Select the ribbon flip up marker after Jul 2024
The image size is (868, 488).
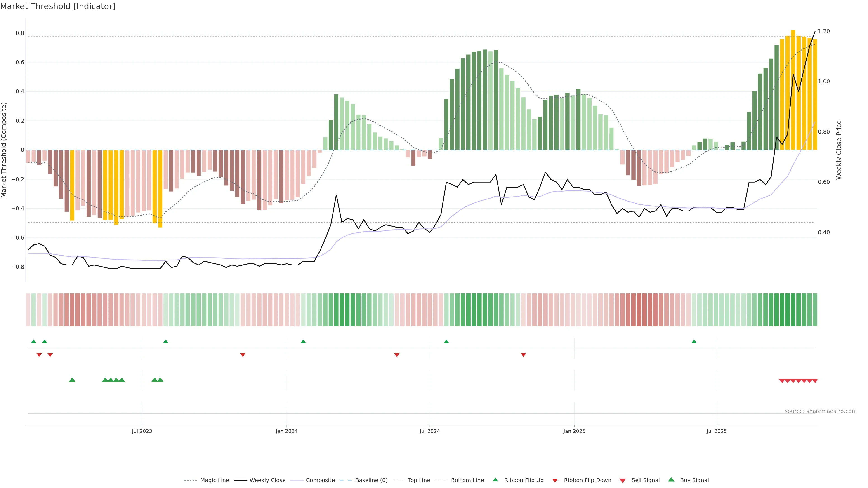(446, 342)
